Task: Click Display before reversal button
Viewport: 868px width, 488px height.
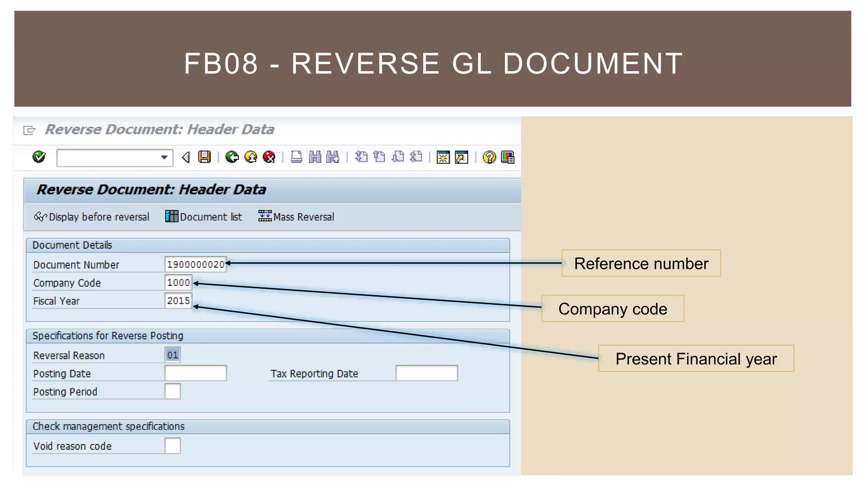Action: 92,217
